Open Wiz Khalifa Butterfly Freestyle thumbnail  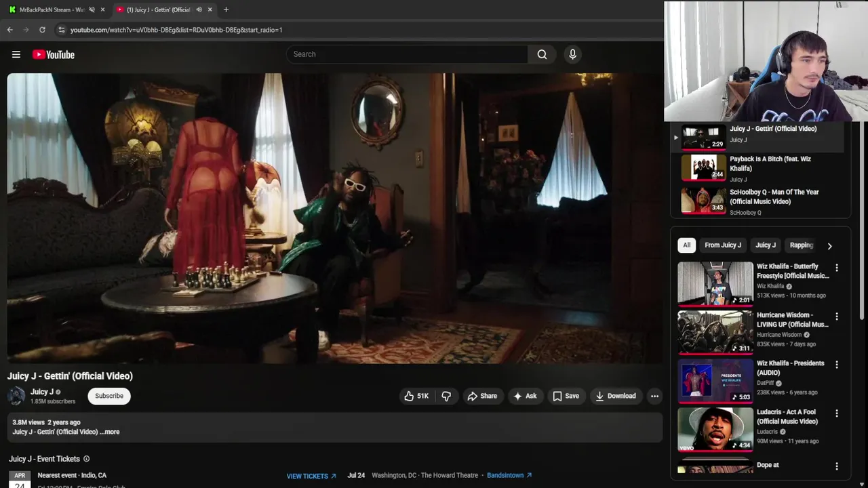pyautogui.click(x=715, y=283)
